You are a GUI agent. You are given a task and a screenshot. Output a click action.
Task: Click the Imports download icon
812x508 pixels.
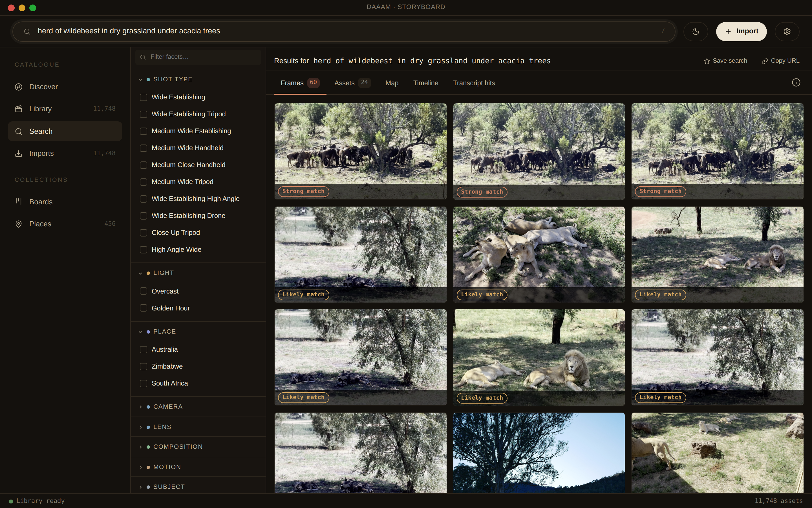tap(19, 154)
